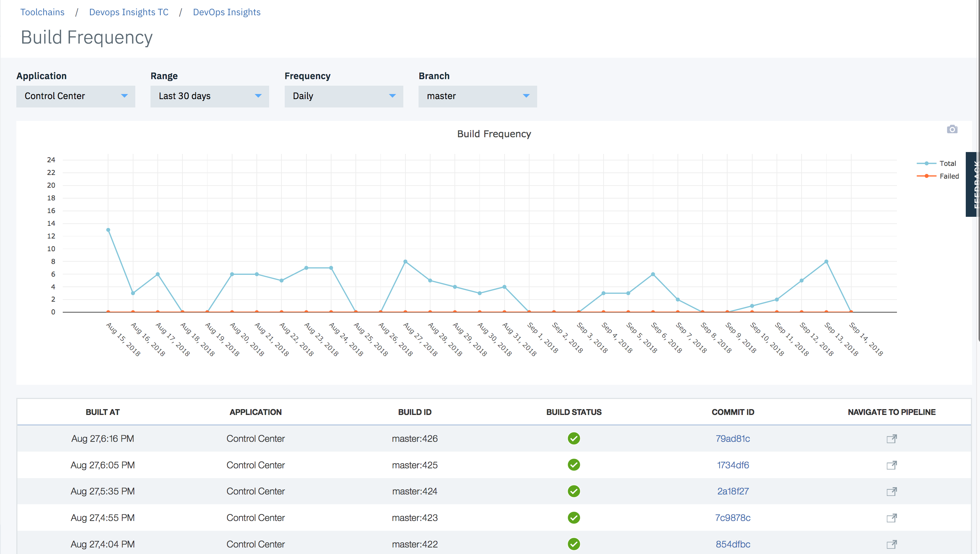Click the green status check for master:426
Image resolution: width=980 pixels, height=554 pixels.
tap(574, 438)
